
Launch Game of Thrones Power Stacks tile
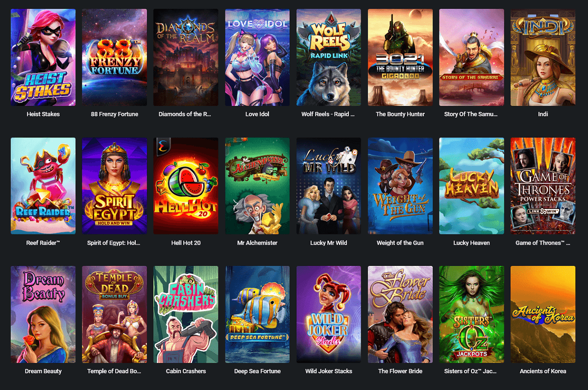[x=543, y=186]
